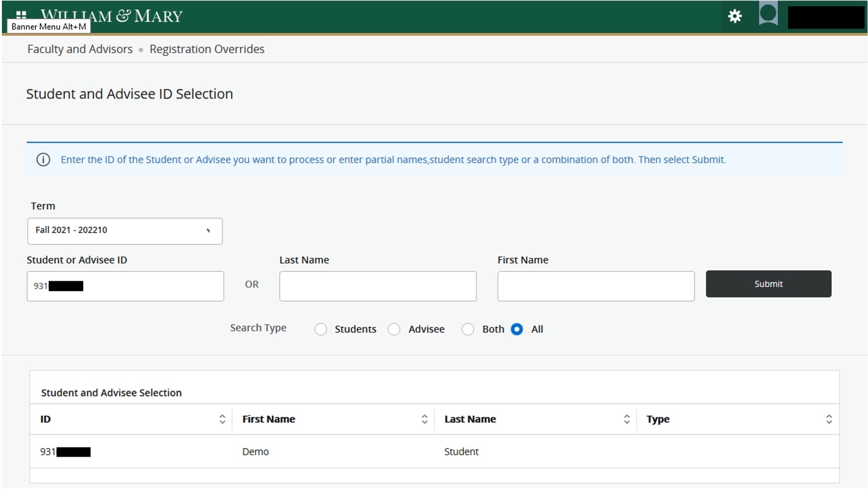The width and height of the screenshot is (868, 491).
Task: Sort the Type column
Action: (x=830, y=419)
